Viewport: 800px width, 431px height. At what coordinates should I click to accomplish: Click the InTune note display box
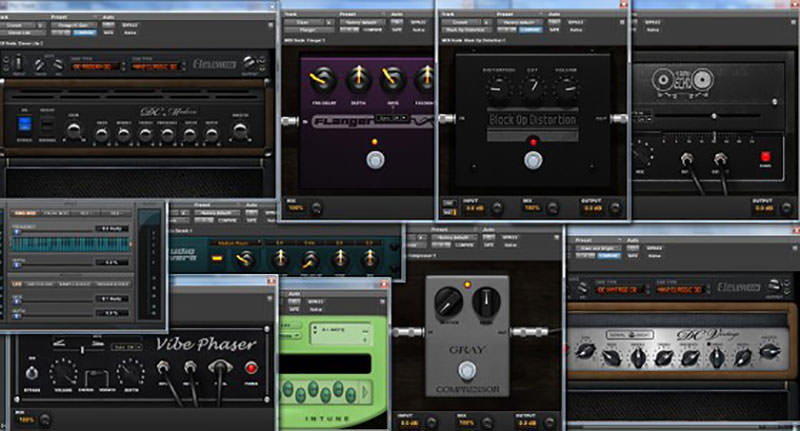click(340, 336)
